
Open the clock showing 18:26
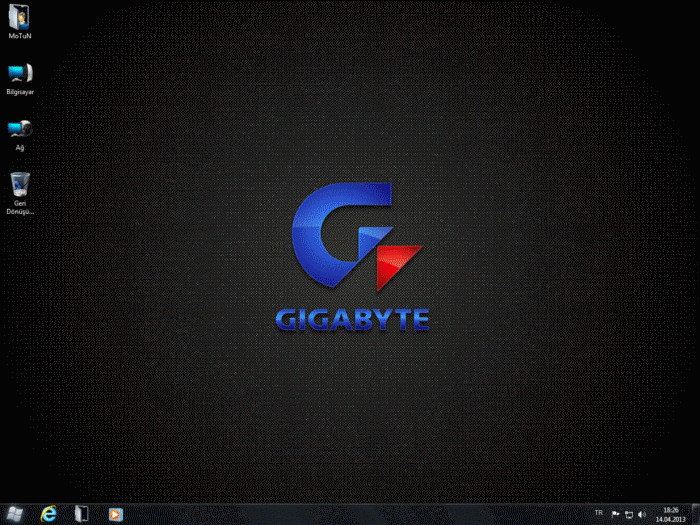click(x=671, y=515)
